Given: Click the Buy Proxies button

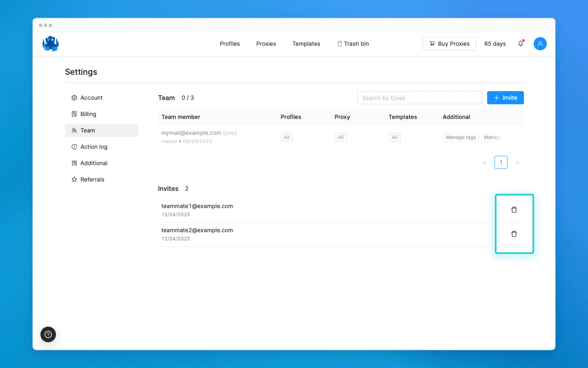Looking at the screenshot, I should [449, 44].
